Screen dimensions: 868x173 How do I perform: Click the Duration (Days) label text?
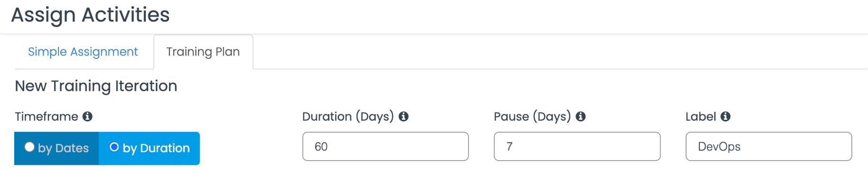coord(348,117)
